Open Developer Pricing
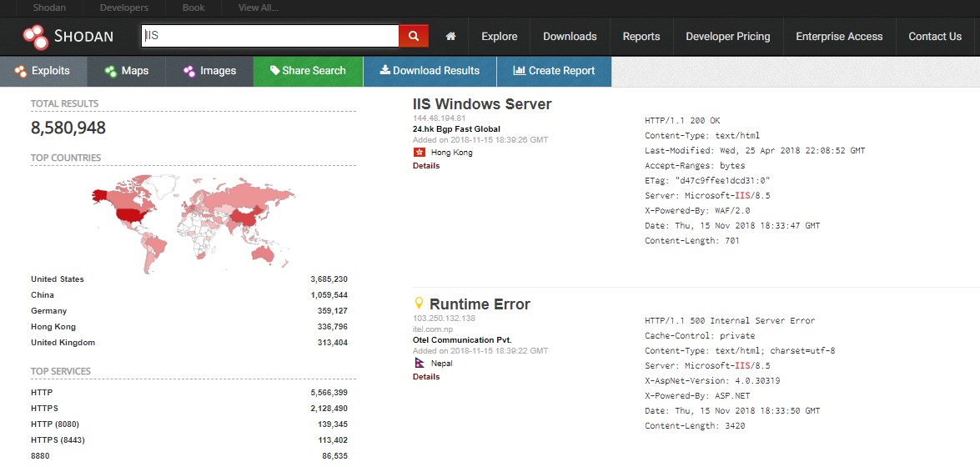 click(x=727, y=36)
